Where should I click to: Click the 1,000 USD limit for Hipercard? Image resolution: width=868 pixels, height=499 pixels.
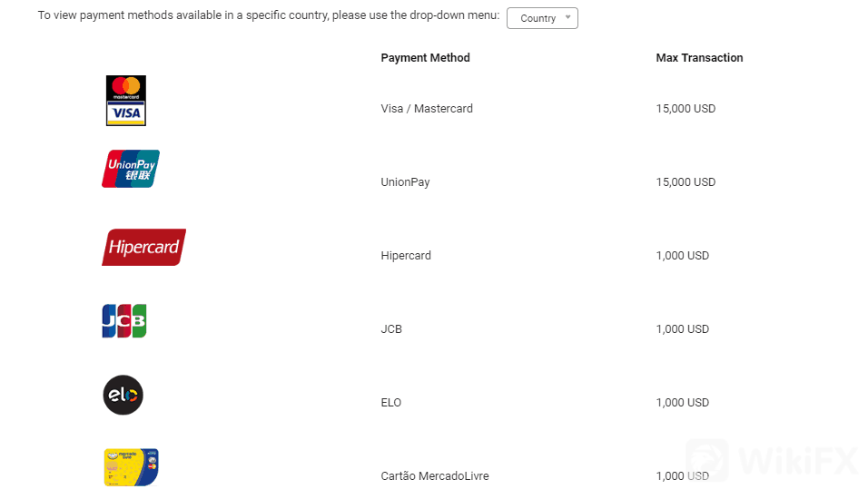pyautogui.click(x=682, y=256)
